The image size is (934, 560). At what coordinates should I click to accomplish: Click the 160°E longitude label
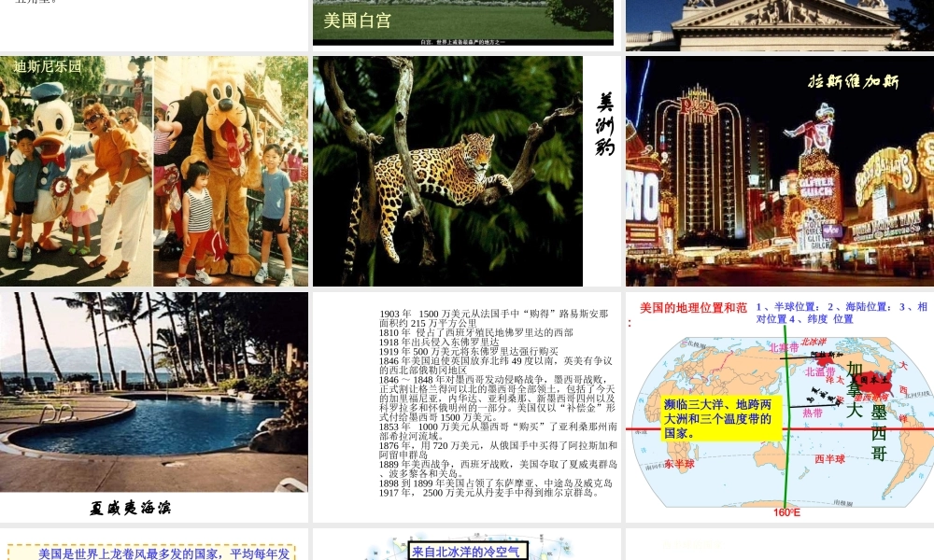pos(786,512)
